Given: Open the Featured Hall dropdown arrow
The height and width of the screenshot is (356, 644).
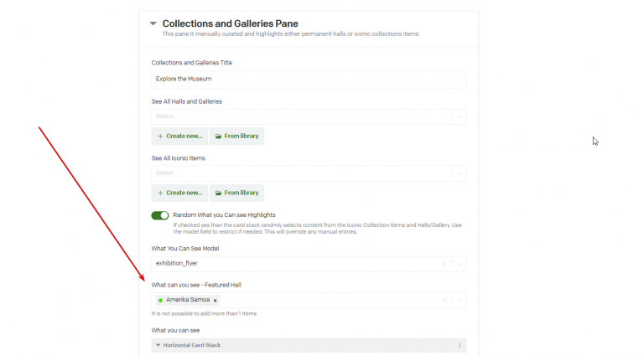Looking at the screenshot, I should point(458,300).
